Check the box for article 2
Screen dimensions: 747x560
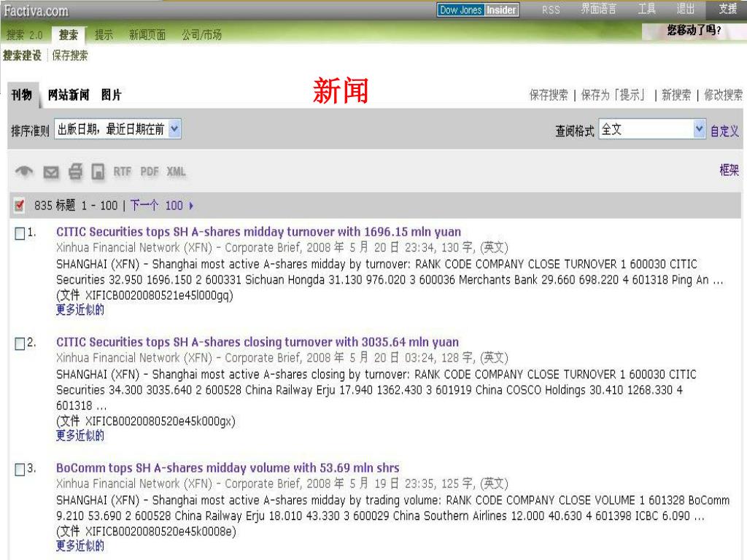point(20,343)
